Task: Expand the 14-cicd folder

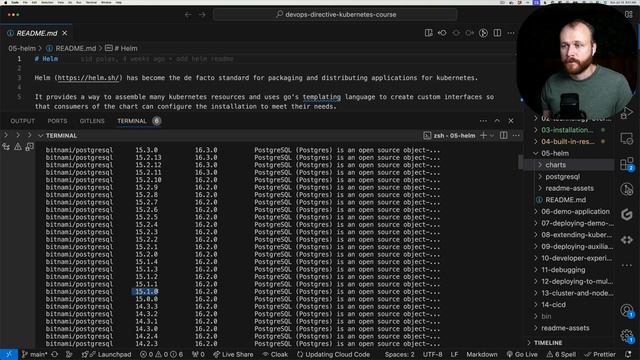Action: pyautogui.click(x=553, y=304)
